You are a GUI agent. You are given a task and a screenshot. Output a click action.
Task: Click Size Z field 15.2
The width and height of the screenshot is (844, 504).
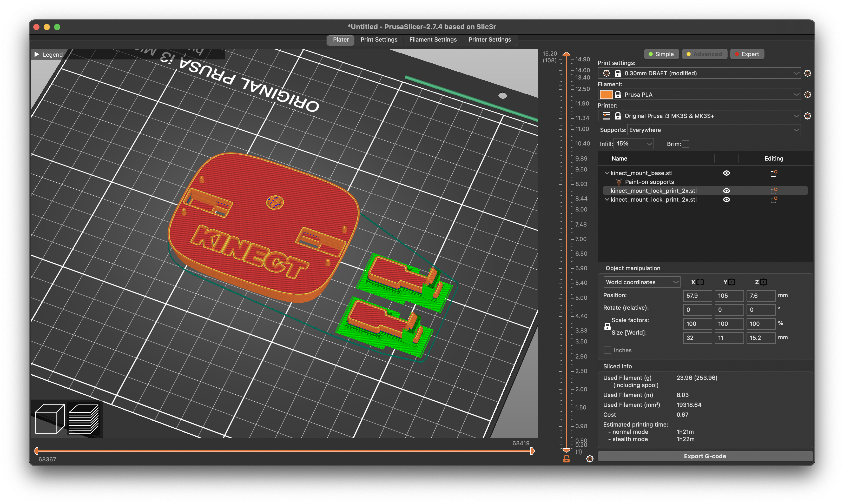pyautogui.click(x=760, y=338)
